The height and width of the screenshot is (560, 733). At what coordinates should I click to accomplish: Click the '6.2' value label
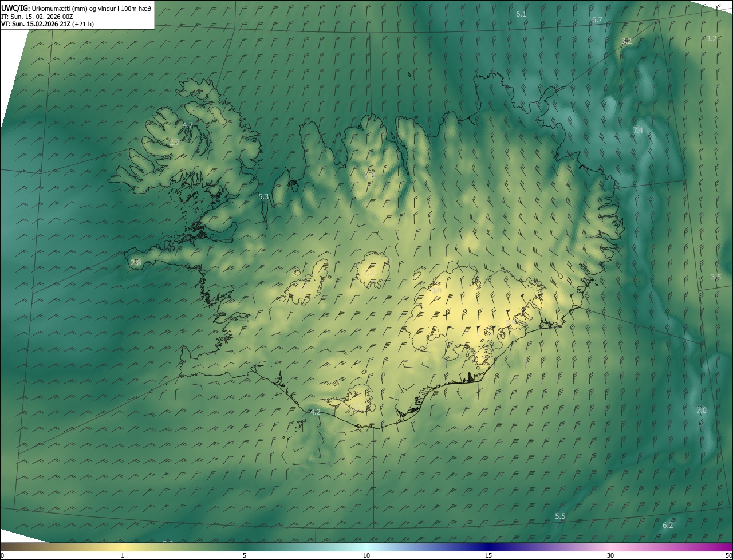coord(668,525)
